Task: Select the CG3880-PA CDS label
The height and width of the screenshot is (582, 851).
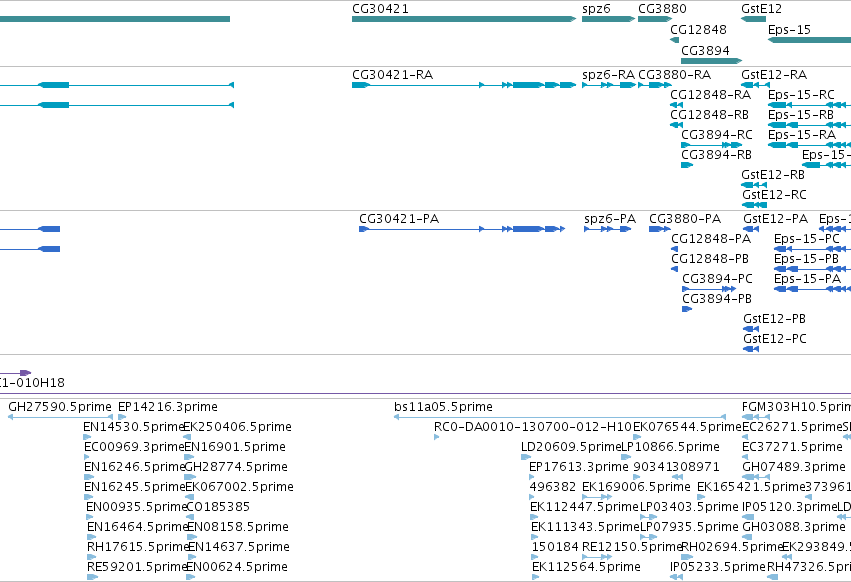Action: 685,219
